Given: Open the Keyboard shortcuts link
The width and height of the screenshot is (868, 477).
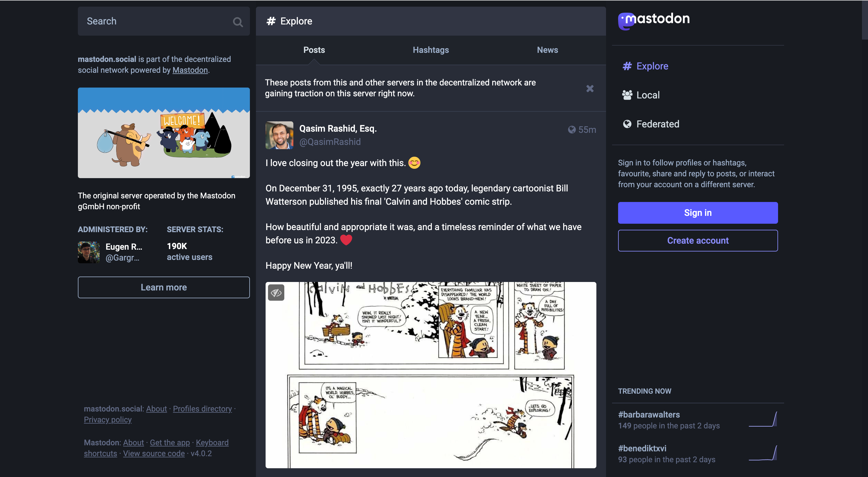Looking at the screenshot, I should click(212, 443).
